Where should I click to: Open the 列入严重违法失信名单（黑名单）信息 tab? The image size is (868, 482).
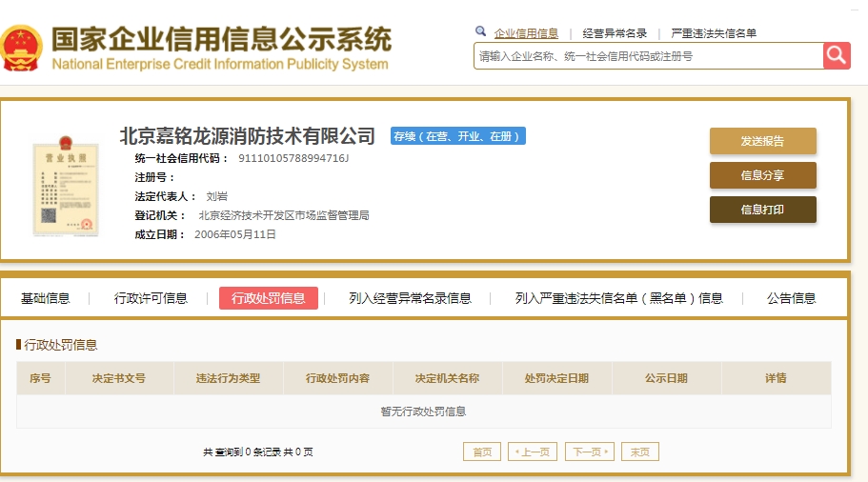pyautogui.click(x=619, y=298)
